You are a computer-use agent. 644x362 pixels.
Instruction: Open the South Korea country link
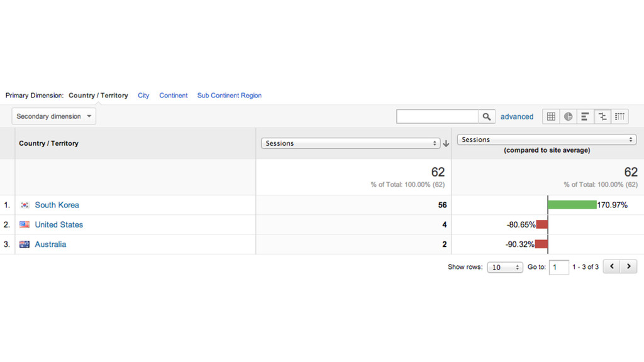tap(57, 205)
